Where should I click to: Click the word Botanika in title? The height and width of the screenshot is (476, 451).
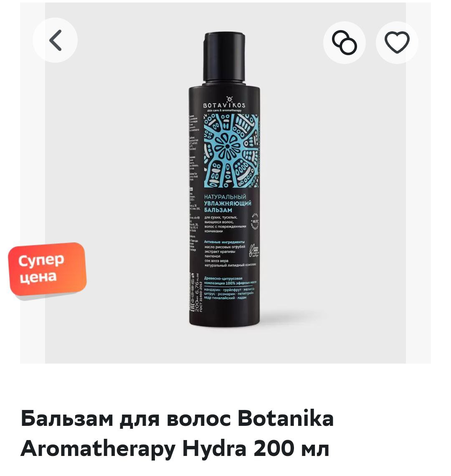285,418
